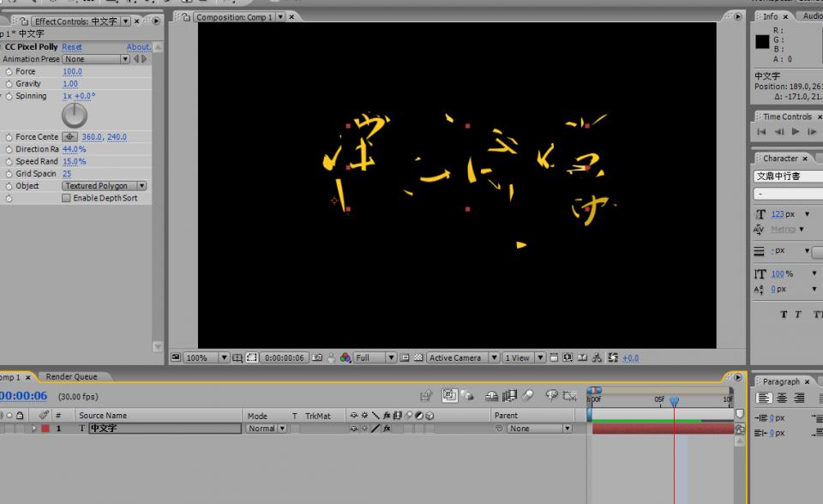Viewport: 823px width, 504px height.
Task: Toggle the transparency grid icon
Action: [418, 358]
